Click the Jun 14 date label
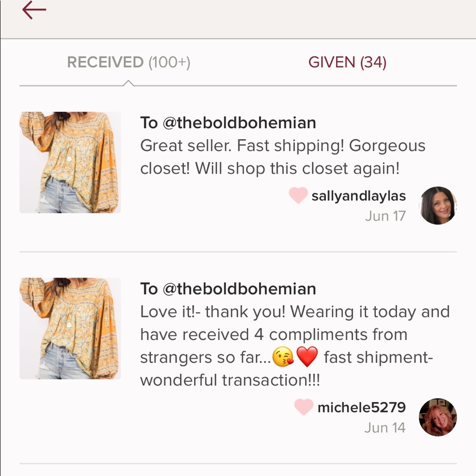 pyautogui.click(x=386, y=427)
